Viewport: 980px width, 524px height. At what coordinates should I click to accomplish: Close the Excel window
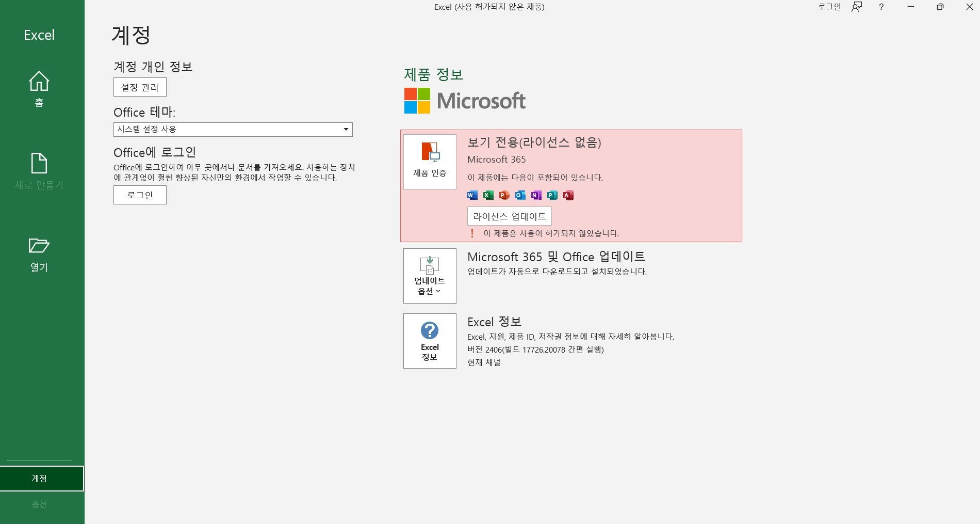pyautogui.click(x=969, y=7)
